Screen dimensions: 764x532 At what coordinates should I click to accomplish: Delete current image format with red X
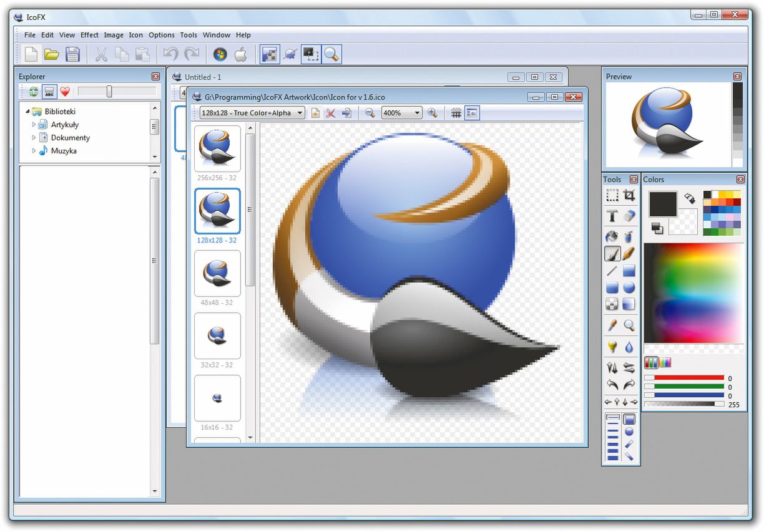(x=331, y=113)
